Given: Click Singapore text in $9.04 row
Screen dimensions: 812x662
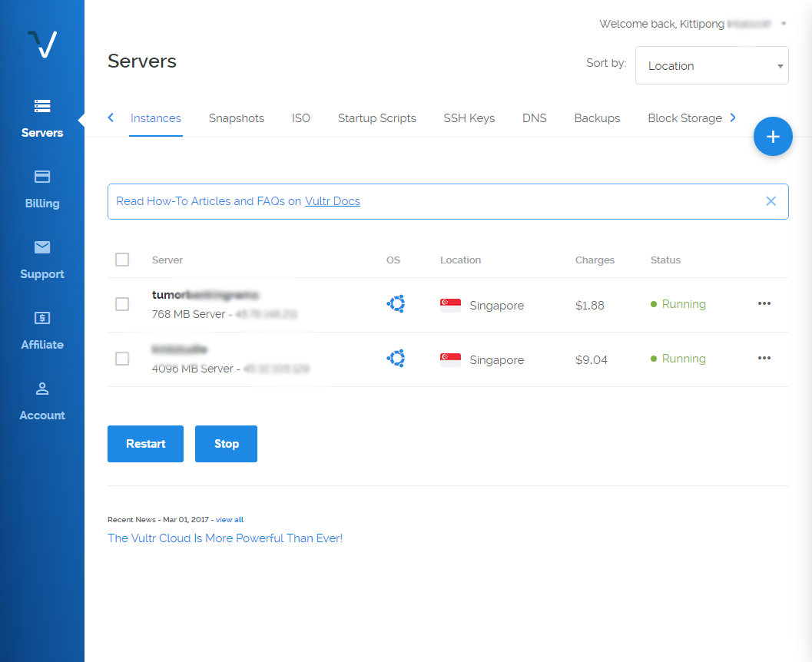Looking at the screenshot, I should [x=496, y=360].
